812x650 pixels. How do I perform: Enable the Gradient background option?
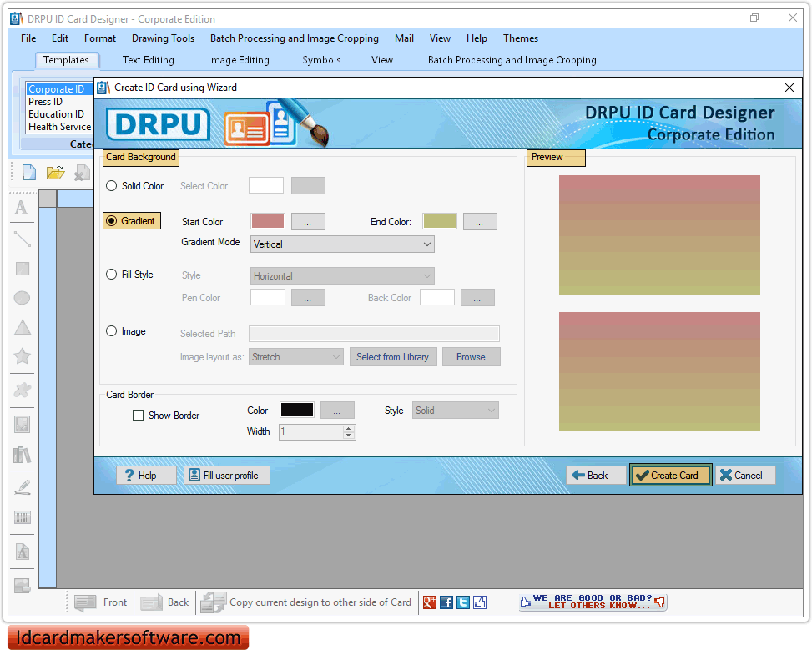coord(111,221)
